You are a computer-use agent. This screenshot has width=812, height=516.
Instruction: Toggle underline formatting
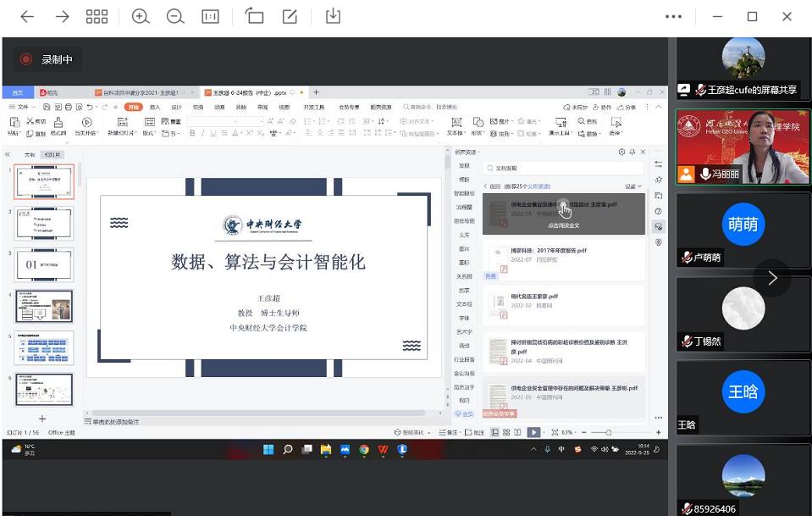213,131
